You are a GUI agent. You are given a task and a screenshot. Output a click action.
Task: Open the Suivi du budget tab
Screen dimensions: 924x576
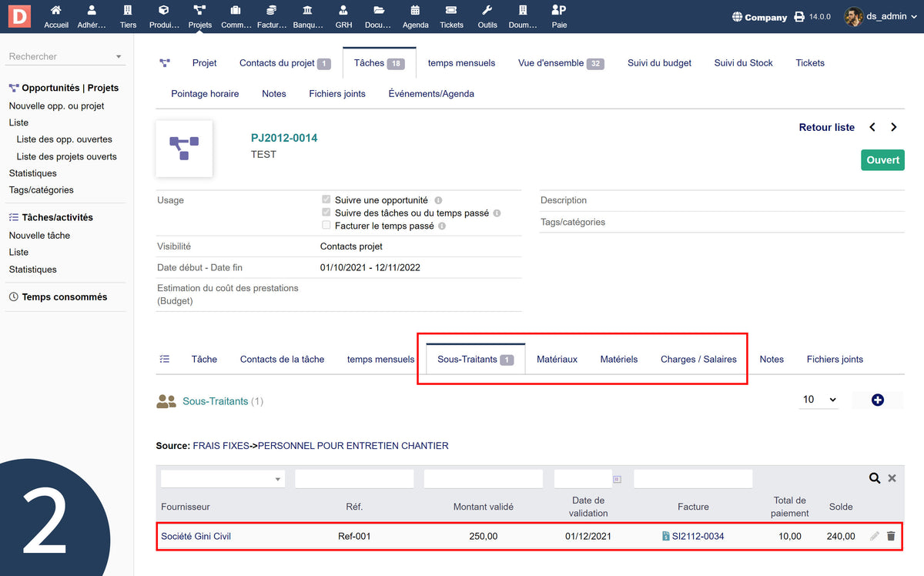click(659, 62)
